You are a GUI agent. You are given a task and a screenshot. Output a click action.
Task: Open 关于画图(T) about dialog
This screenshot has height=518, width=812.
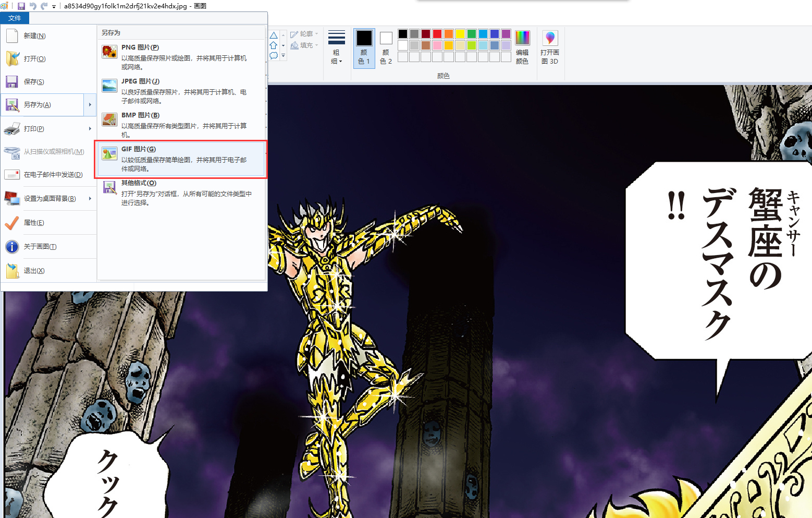tap(50, 247)
